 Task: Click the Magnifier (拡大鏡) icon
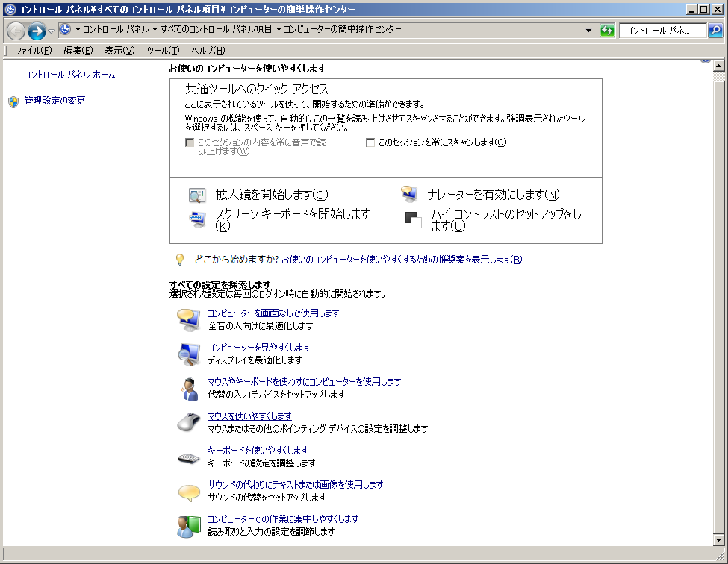196,195
